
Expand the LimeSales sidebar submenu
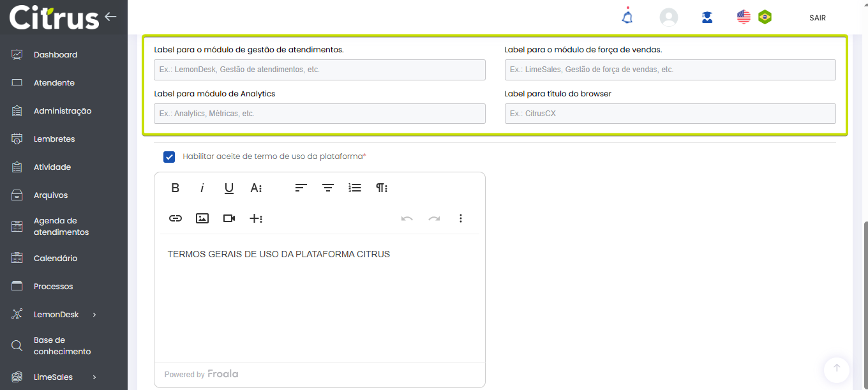[x=94, y=377]
